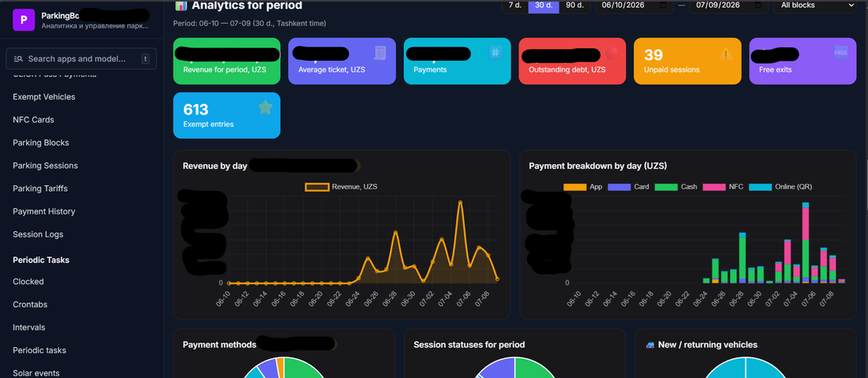Click the New / returning vehicles pie chart
The height and width of the screenshot is (378, 868).
(x=746, y=368)
